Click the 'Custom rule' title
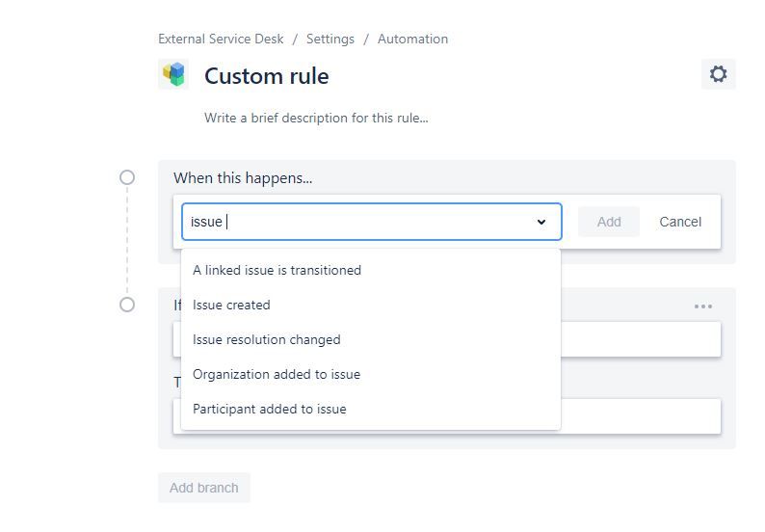 click(x=266, y=76)
